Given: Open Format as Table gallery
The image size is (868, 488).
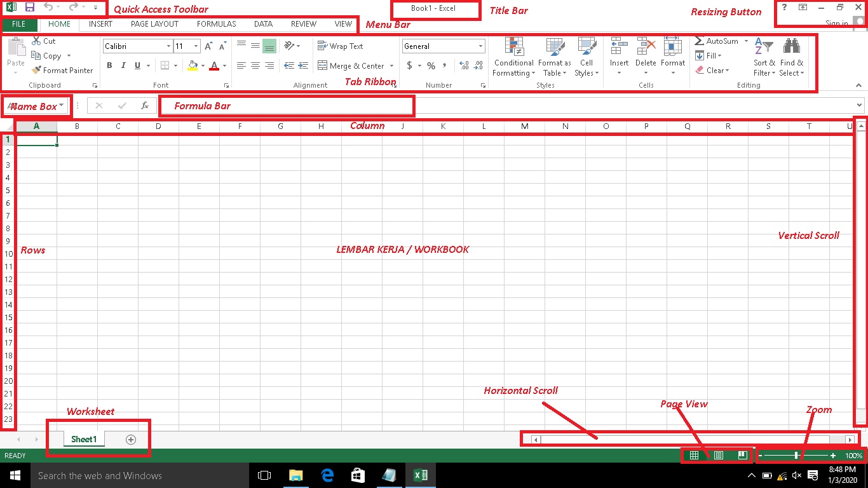Looking at the screenshot, I should (x=555, y=57).
